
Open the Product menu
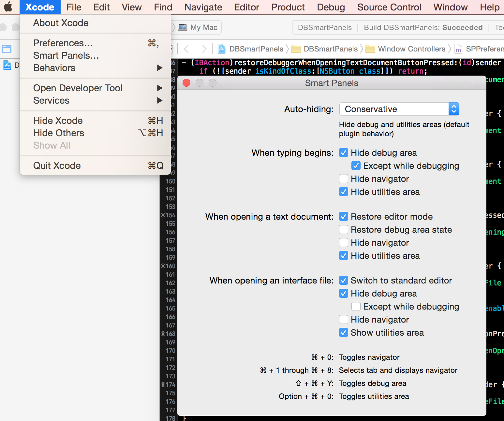coord(288,7)
